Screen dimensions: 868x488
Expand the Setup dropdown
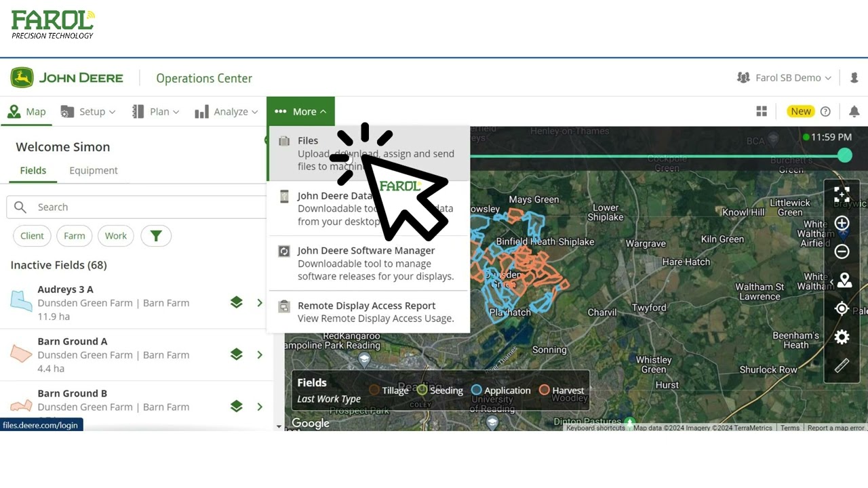pyautogui.click(x=88, y=112)
